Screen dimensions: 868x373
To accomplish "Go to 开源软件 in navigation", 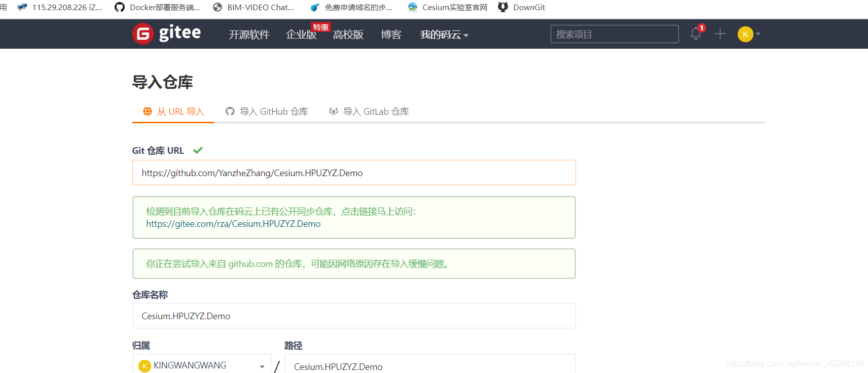I will point(249,35).
